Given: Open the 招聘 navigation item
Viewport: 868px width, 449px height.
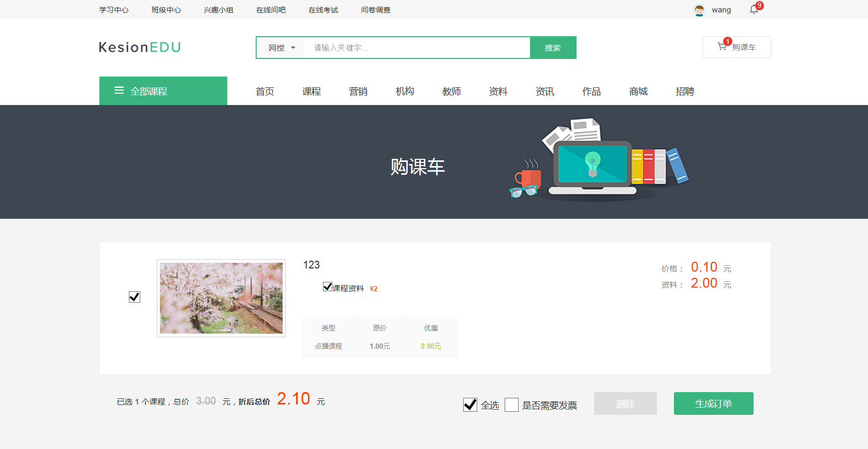Looking at the screenshot, I should coord(685,92).
